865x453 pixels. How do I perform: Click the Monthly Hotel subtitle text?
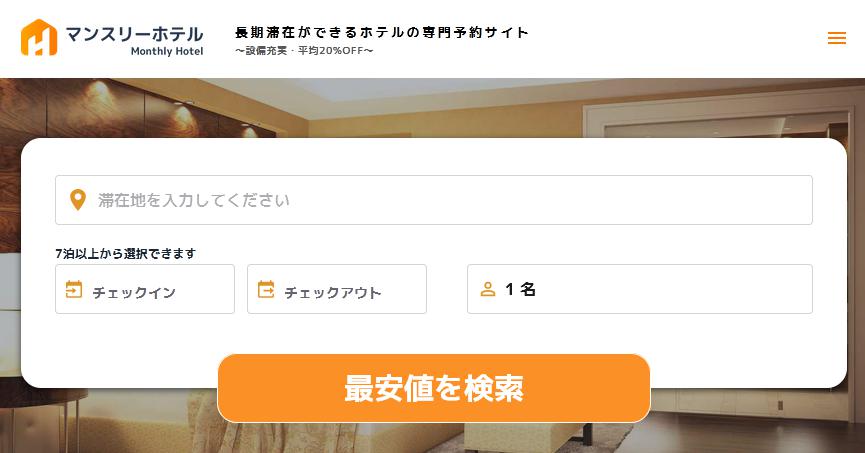pos(167,51)
